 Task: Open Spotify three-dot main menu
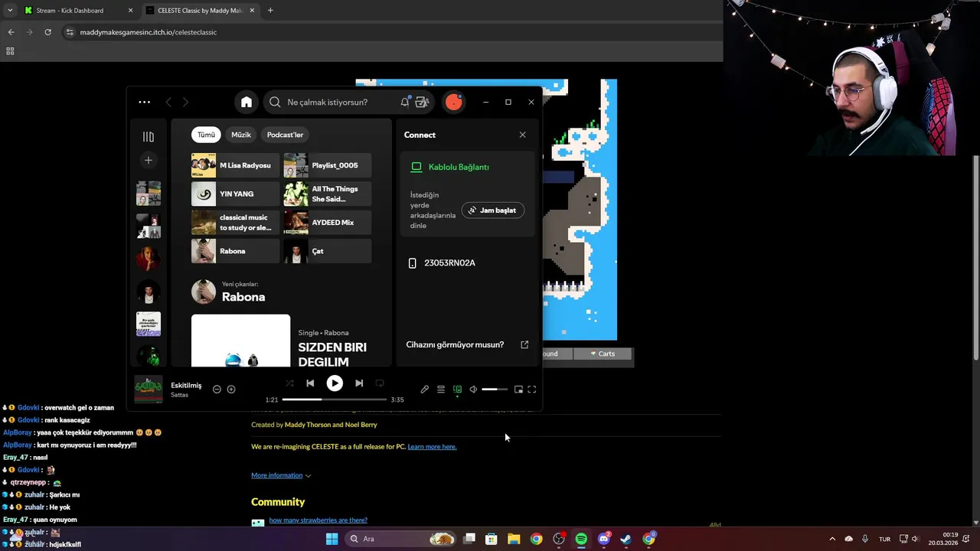coord(144,102)
